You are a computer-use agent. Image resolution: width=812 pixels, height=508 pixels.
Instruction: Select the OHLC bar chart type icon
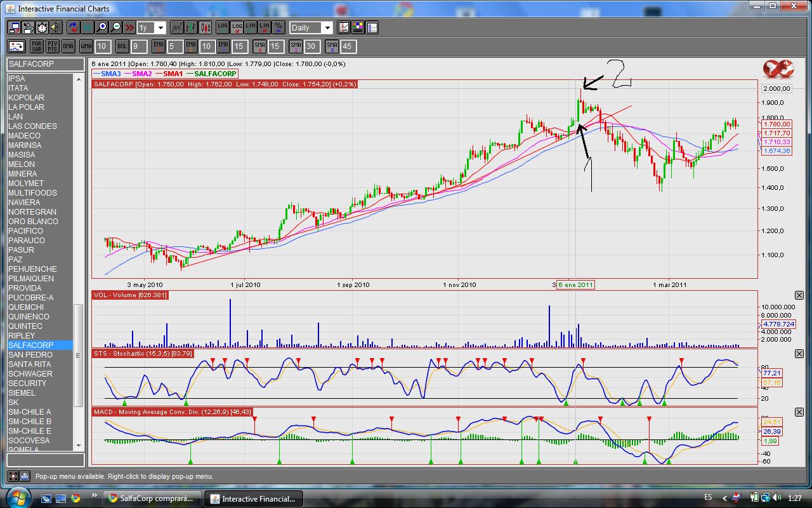coord(191,27)
